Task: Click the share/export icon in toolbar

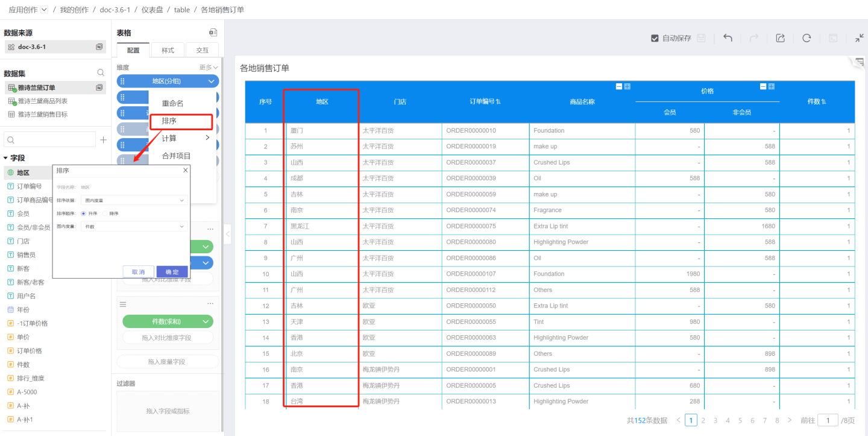Action: tap(780, 38)
